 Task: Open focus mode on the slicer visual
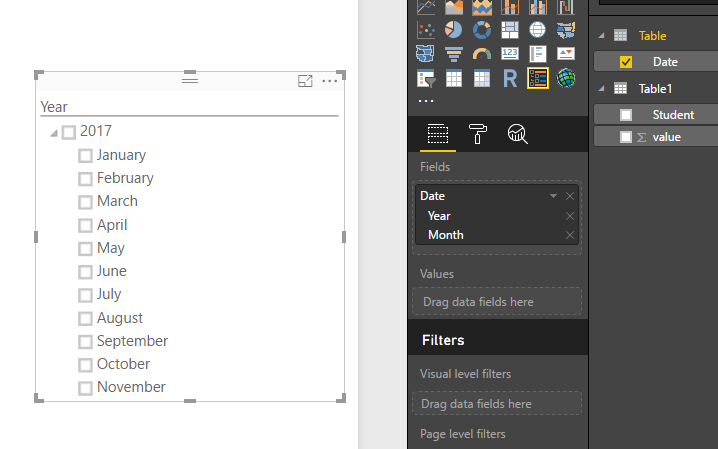pyautogui.click(x=305, y=81)
